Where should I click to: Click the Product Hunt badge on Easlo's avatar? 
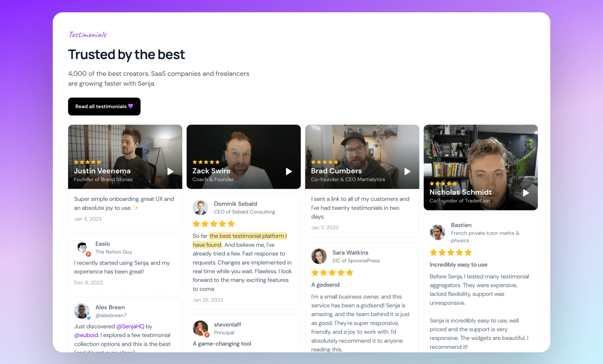pyautogui.click(x=88, y=254)
